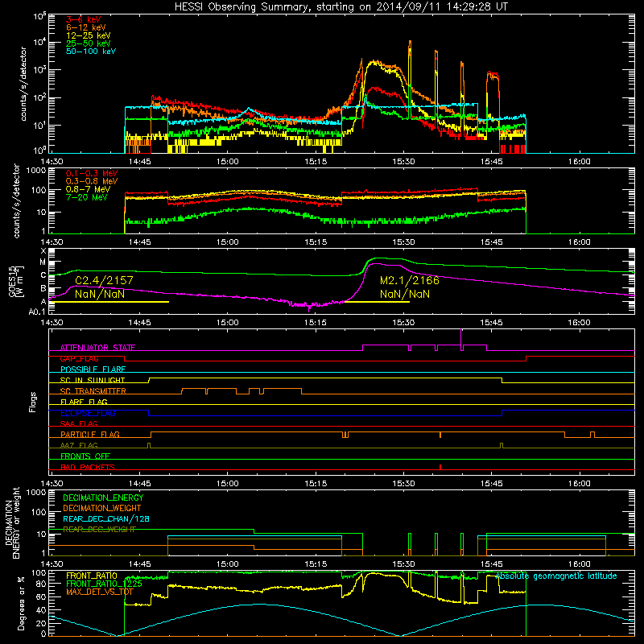Click the attenuator state spike near 15:40

tap(461, 336)
